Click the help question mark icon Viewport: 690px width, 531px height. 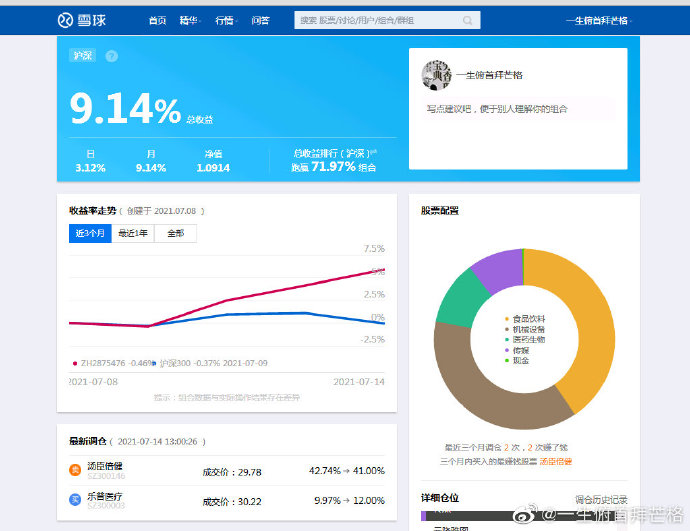112,56
